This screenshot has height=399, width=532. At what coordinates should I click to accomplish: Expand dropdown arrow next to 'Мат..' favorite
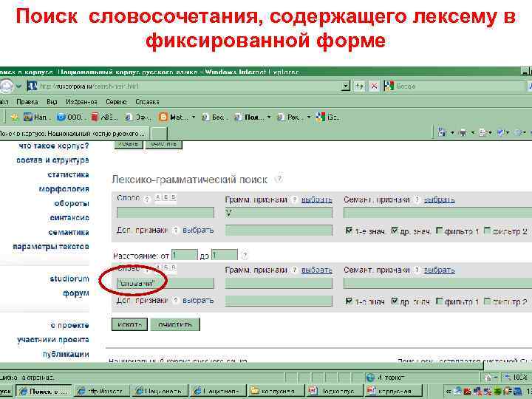(x=194, y=117)
